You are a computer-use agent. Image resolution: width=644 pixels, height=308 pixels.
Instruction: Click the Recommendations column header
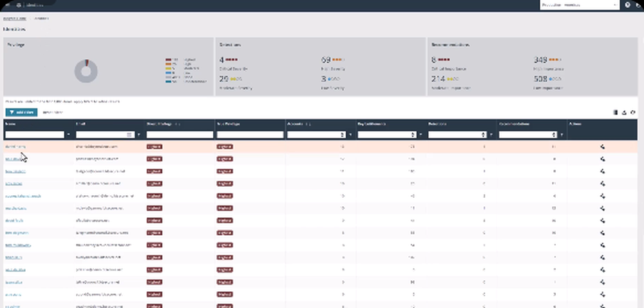(x=514, y=124)
